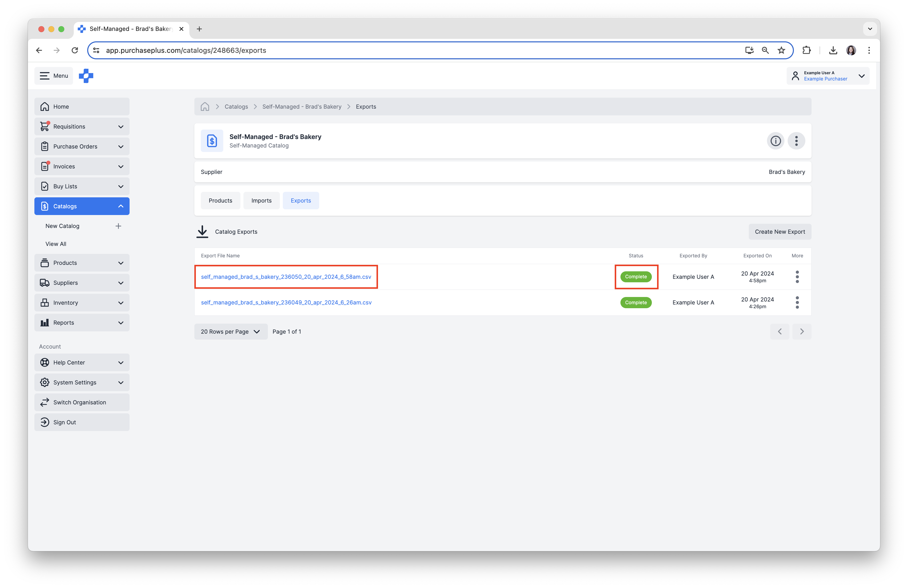Click the breadcrumb home icon
Screen dimensions: 908x588
pos(205,106)
